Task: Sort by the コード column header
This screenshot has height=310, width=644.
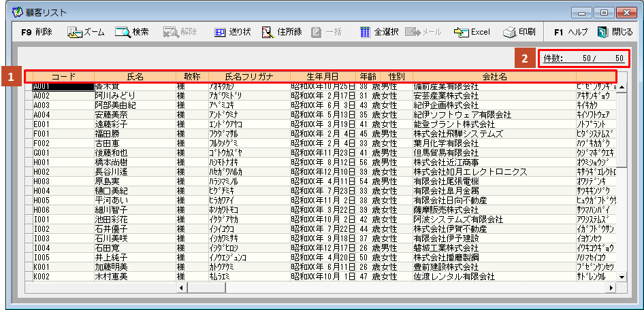Action: (63, 77)
